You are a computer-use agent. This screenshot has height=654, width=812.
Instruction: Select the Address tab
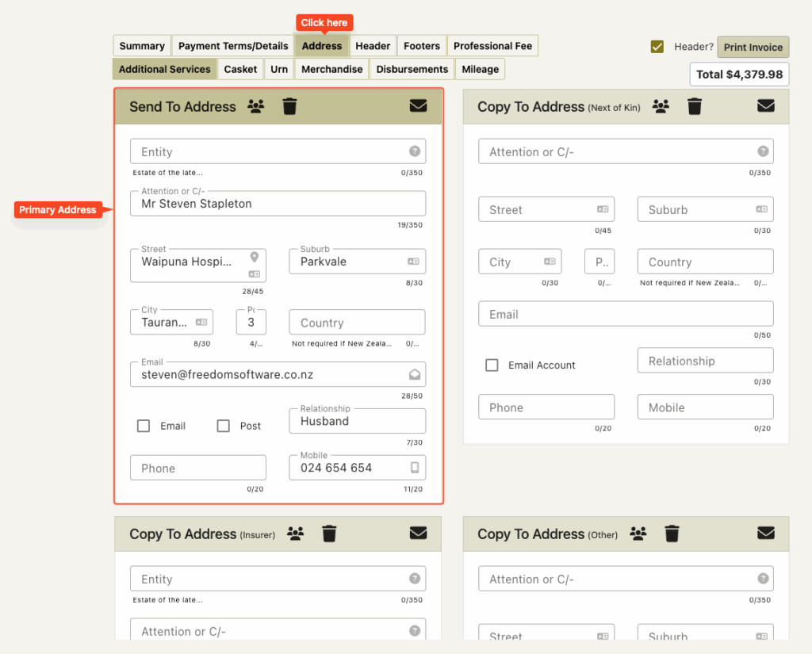point(322,45)
